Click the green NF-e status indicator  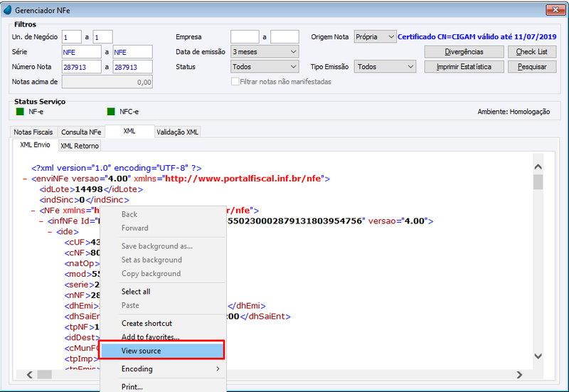[x=20, y=112]
